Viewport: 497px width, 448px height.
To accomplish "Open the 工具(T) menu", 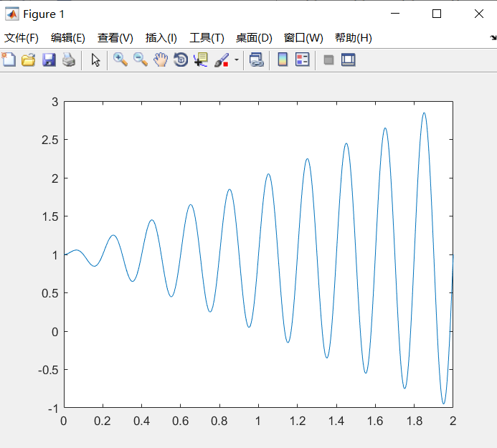I will pyautogui.click(x=207, y=38).
